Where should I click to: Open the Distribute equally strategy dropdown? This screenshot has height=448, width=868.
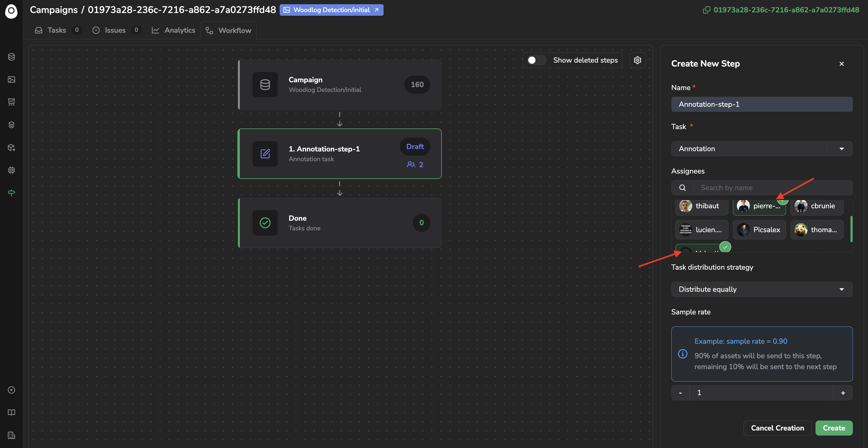[762, 289]
